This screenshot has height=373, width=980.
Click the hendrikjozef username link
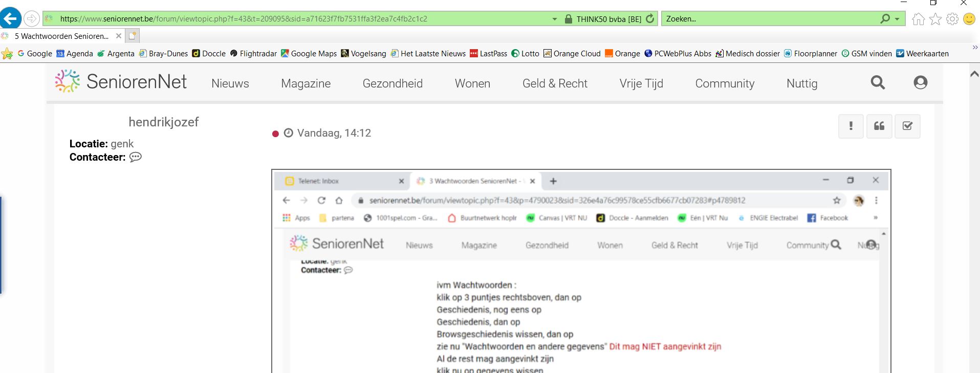(x=163, y=122)
